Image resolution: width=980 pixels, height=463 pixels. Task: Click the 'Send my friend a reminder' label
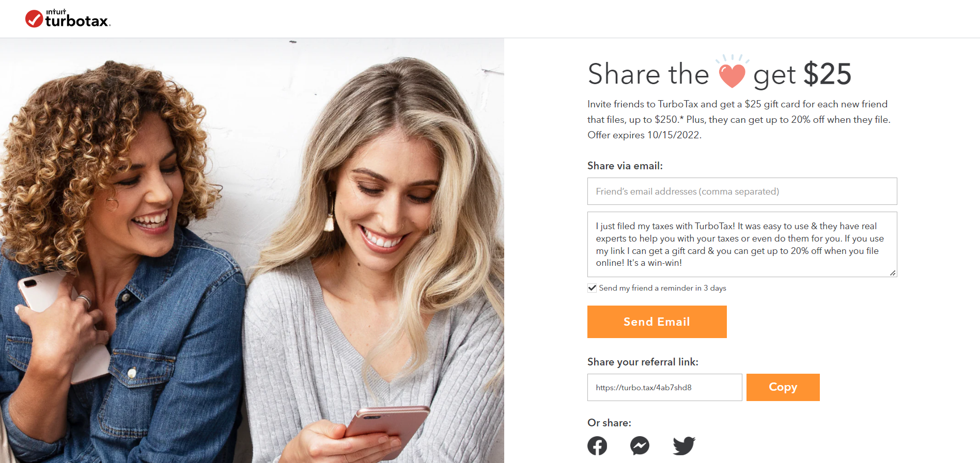pyautogui.click(x=662, y=288)
